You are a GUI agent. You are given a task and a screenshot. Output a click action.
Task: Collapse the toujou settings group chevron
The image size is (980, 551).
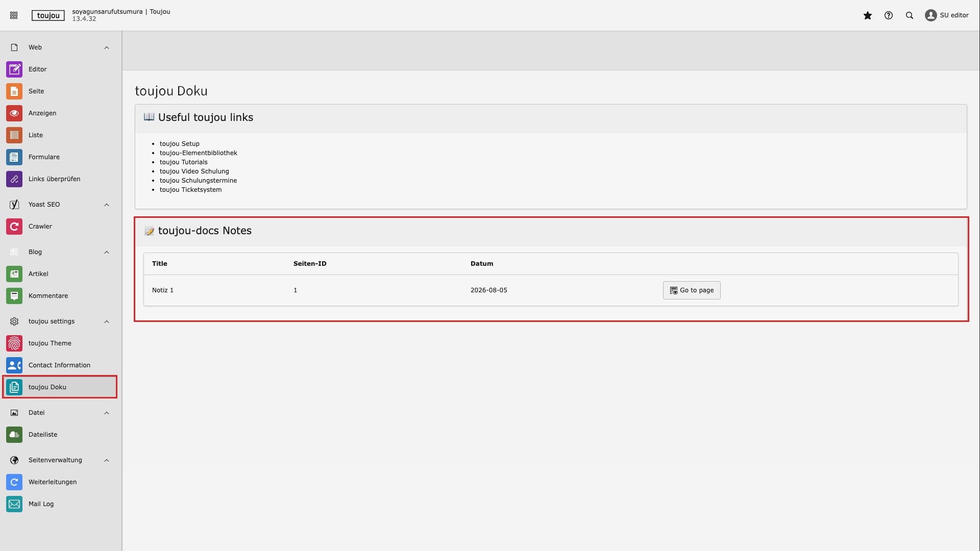click(x=107, y=321)
